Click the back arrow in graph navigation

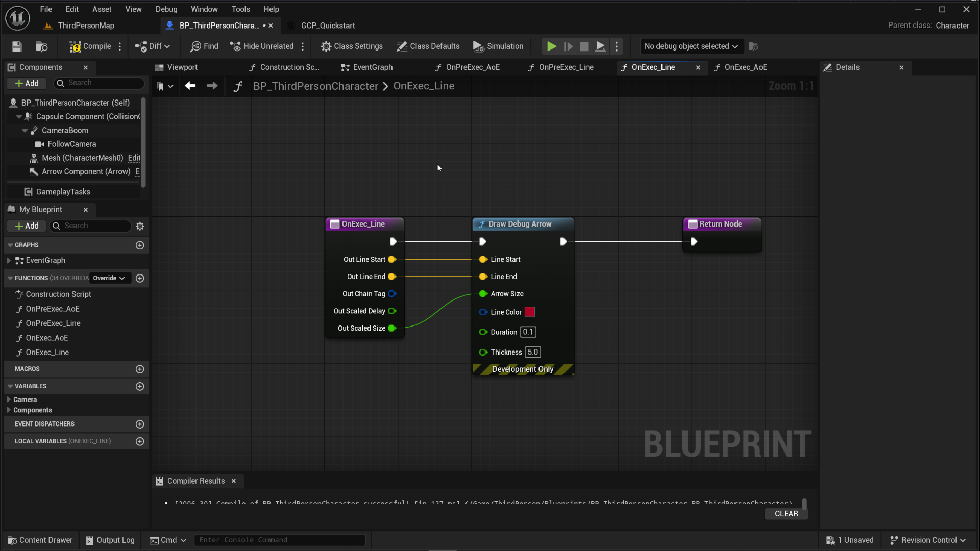190,86
